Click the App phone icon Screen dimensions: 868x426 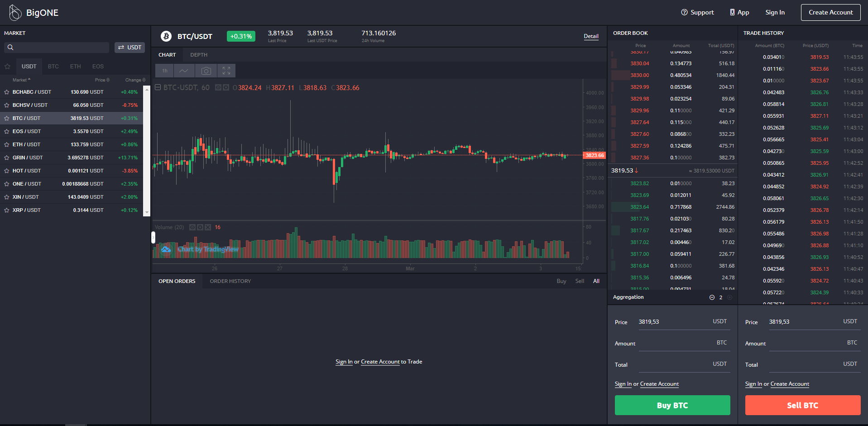(x=732, y=12)
